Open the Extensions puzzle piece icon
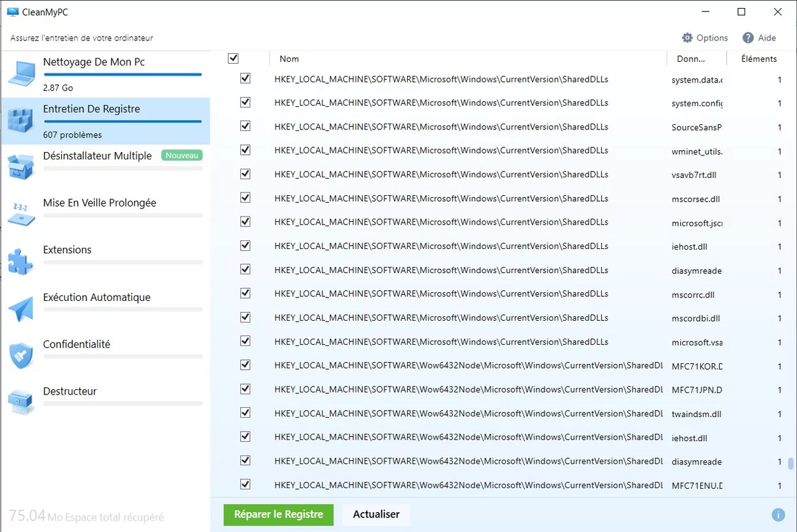This screenshot has width=797, height=532. coord(21,262)
